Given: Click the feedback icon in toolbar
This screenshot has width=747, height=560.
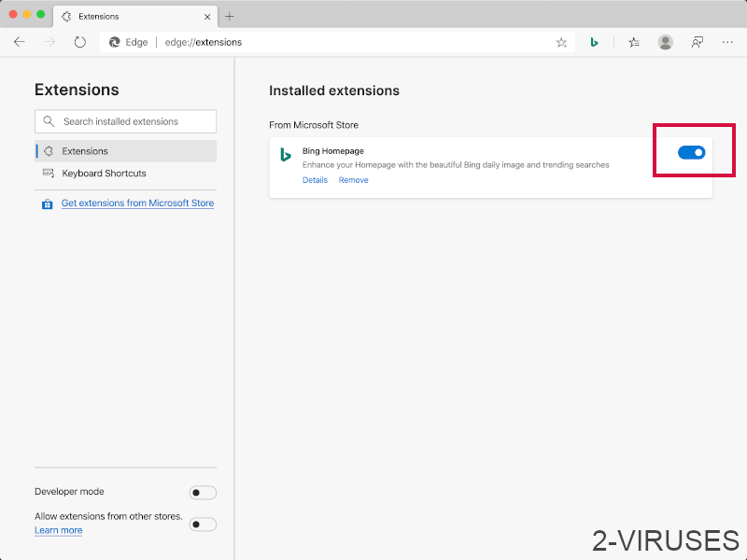Looking at the screenshot, I should coord(697,42).
